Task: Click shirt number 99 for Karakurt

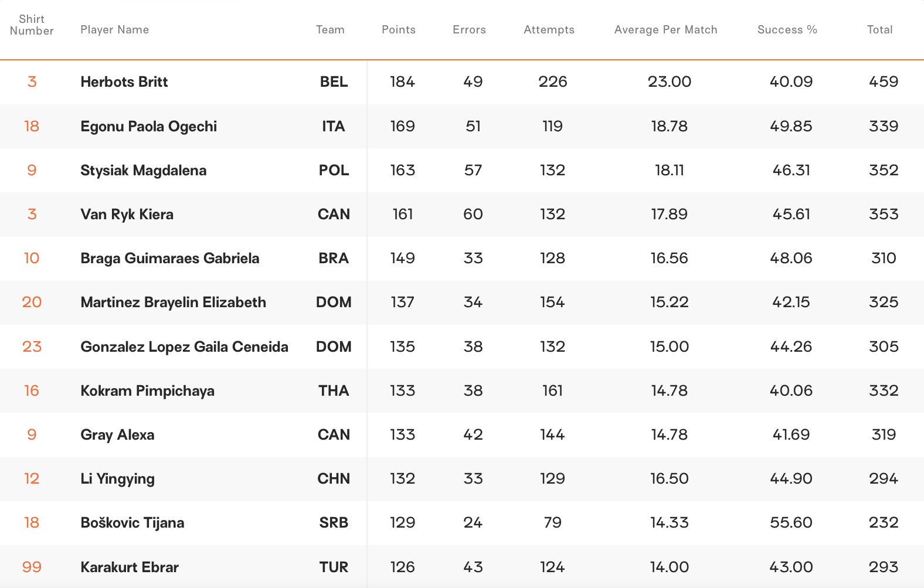Action: (x=32, y=567)
